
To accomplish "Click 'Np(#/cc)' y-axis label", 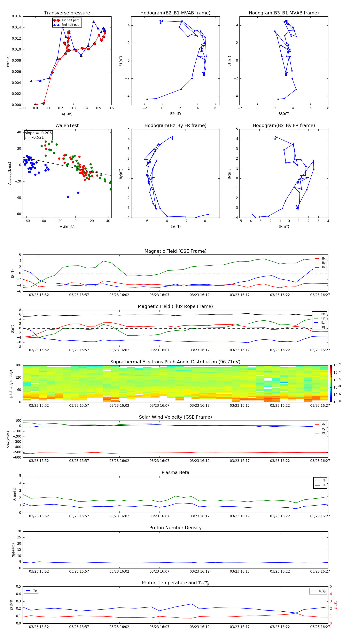I will coord(13,550).
